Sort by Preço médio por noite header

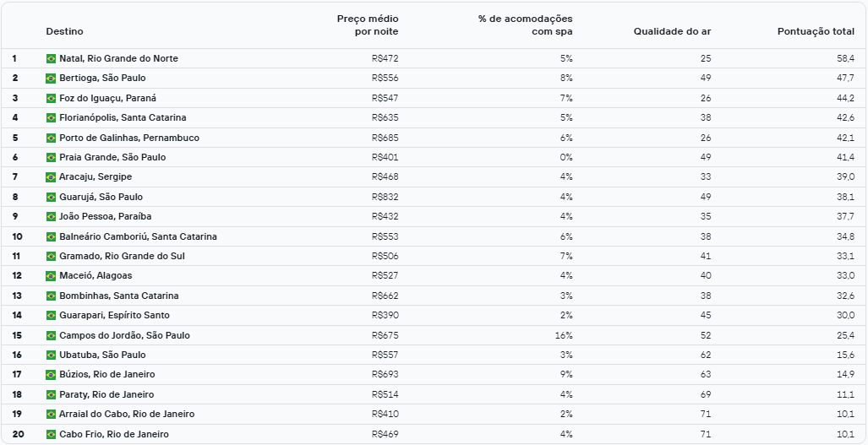click(x=368, y=25)
